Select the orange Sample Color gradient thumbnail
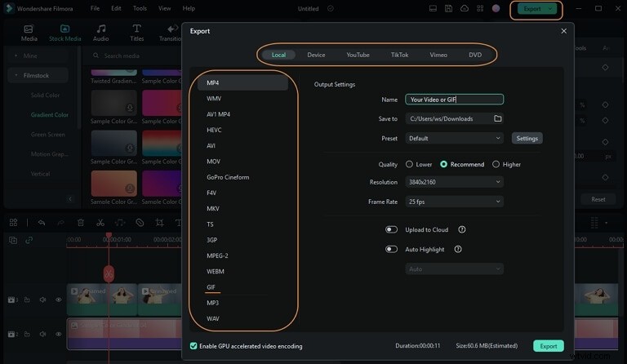This screenshot has width=627, height=364. pyautogui.click(x=113, y=183)
